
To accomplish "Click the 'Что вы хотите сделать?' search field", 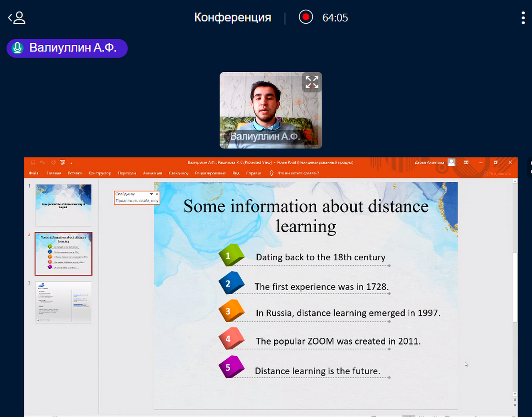I will pyautogui.click(x=298, y=173).
